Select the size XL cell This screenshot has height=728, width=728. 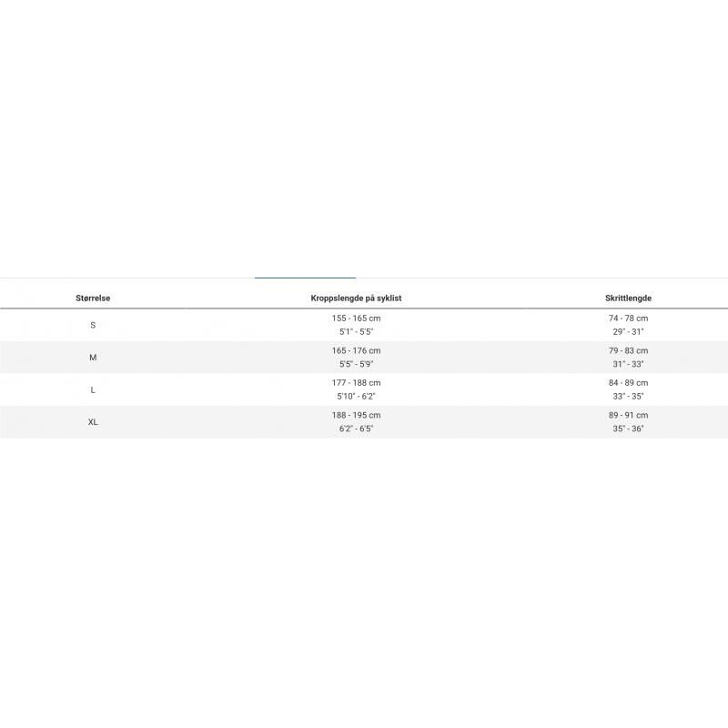tap(93, 422)
